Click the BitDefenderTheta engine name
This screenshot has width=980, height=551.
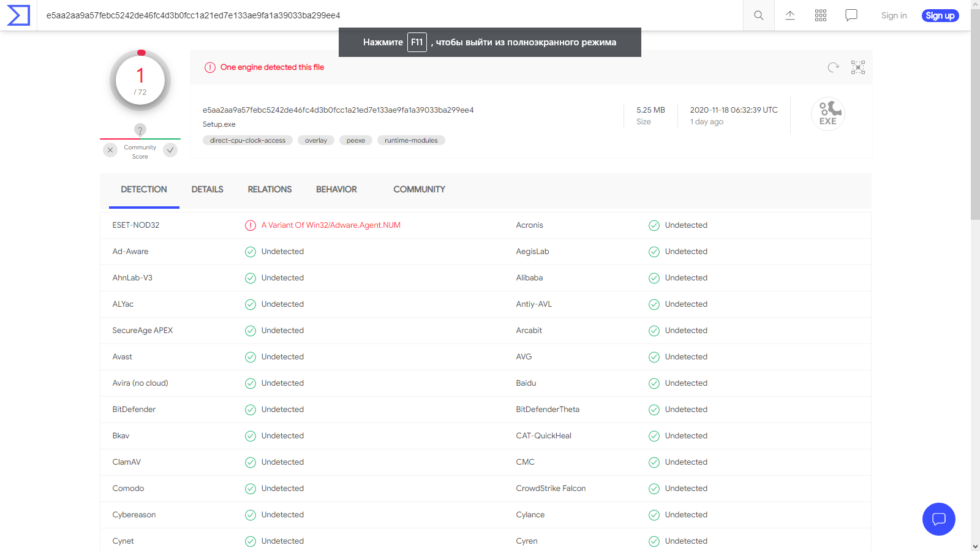548,410
